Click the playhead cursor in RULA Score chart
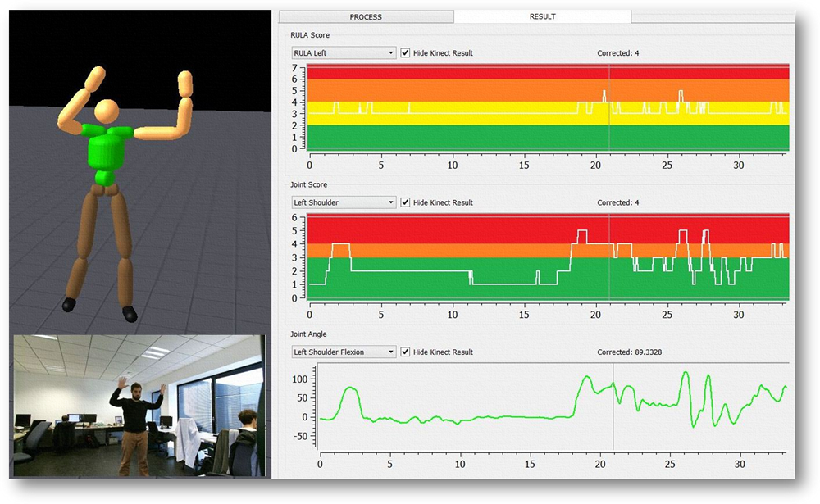This screenshot has height=504, width=820. (x=610, y=107)
